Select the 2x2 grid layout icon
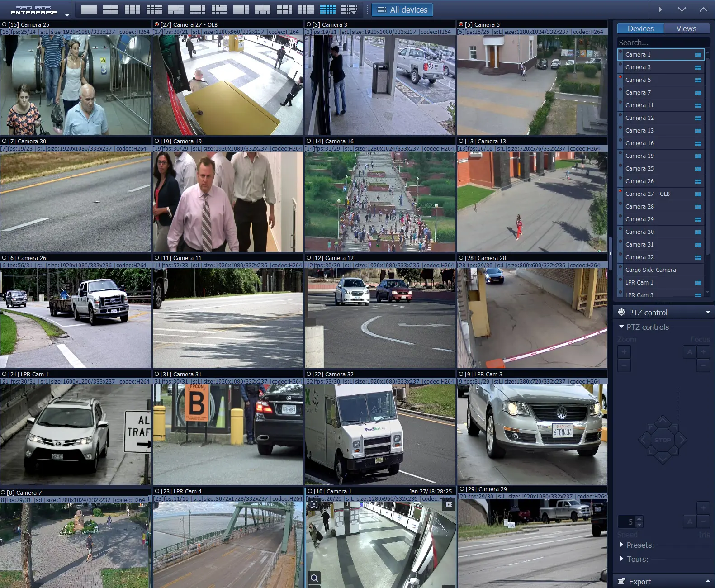The width and height of the screenshot is (715, 588). 111,9
